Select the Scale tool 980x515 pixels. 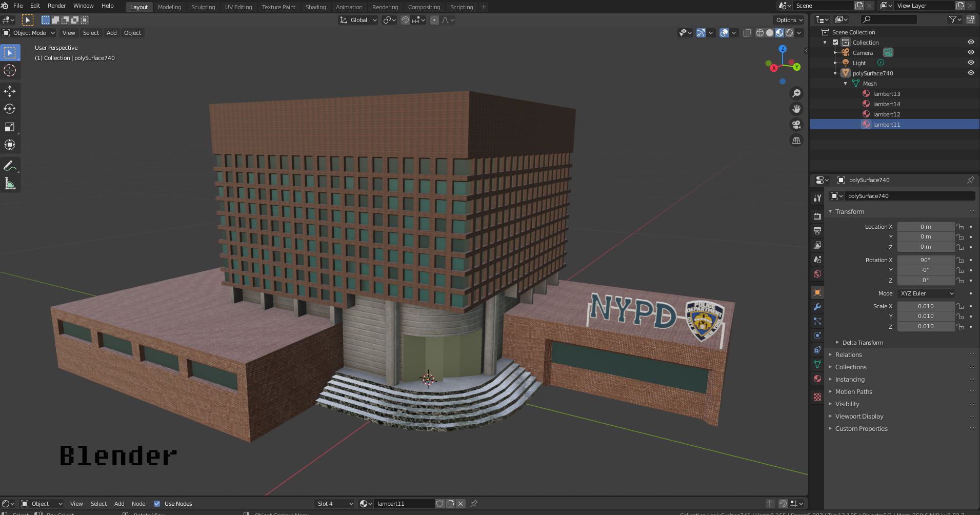coord(10,127)
